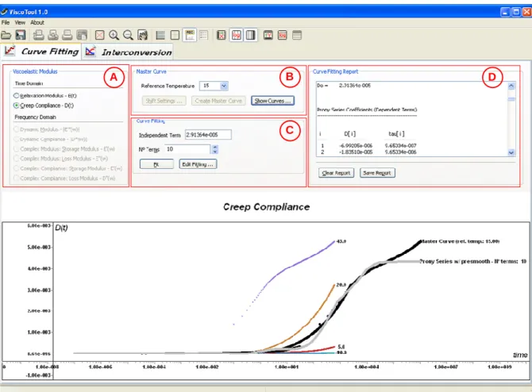Click the red log icon near the toolbar end
Viewport: 532px width, 392px height.
click(x=283, y=35)
